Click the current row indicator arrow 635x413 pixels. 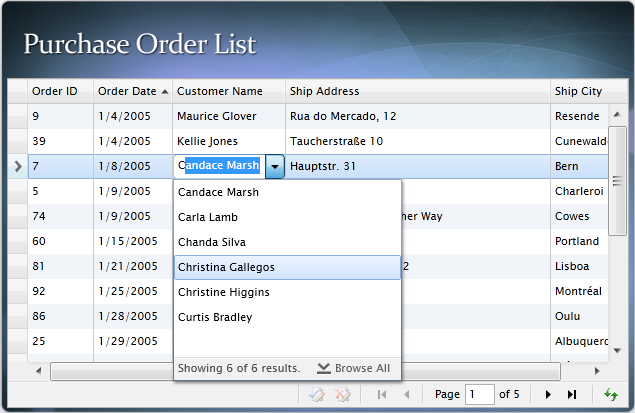click(17, 166)
